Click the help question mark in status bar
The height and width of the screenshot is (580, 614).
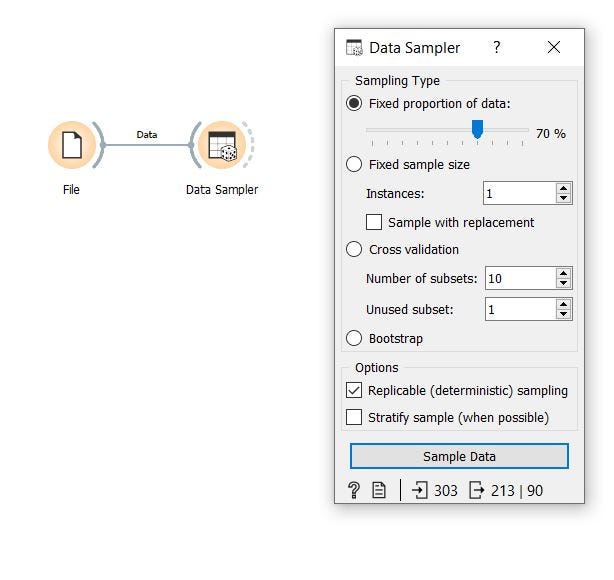pyautogui.click(x=354, y=490)
